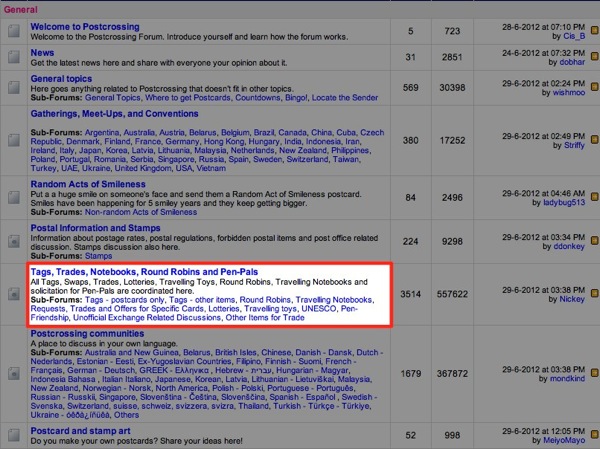Image resolution: width=600 pixels, height=449 pixels.
Task: Open Gatherings, Meet-Ups, and Conventions forum
Action: [114, 114]
